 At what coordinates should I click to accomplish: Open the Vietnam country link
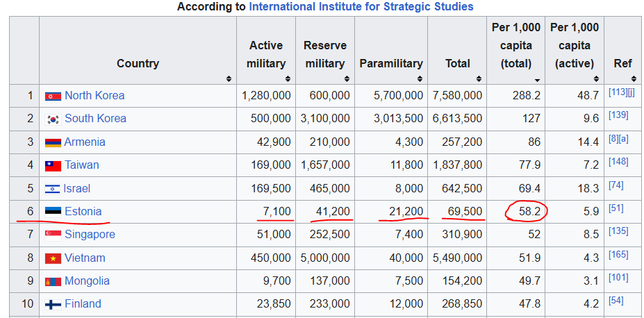(x=85, y=258)
